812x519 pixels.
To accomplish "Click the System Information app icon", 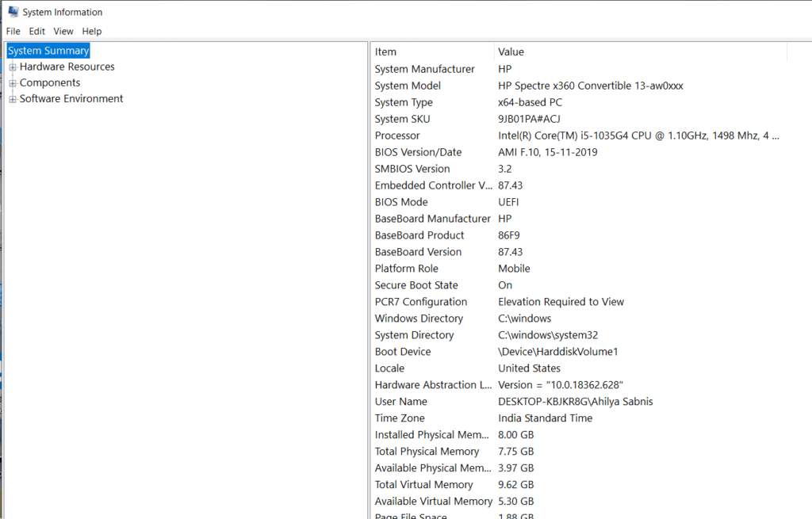I will [13, 12].
